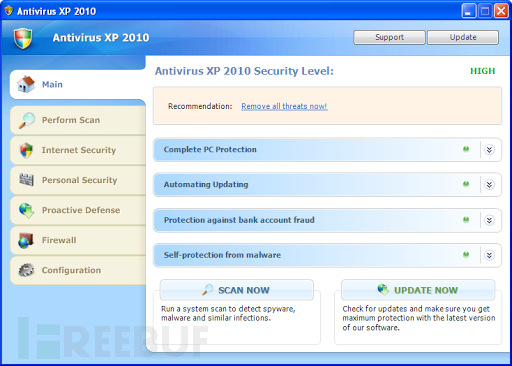Select the shield icon for Internet Security
512x366 pixels.
tap(26, 150)
